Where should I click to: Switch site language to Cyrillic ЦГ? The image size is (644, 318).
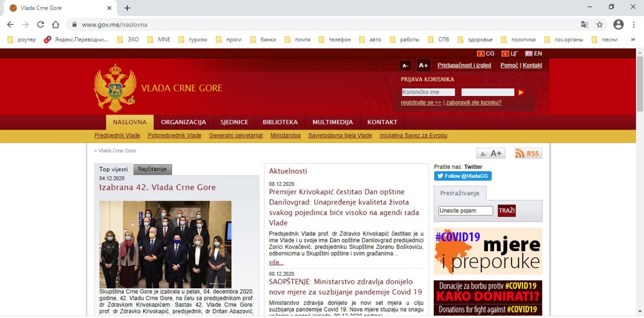[x=510, y=53]
